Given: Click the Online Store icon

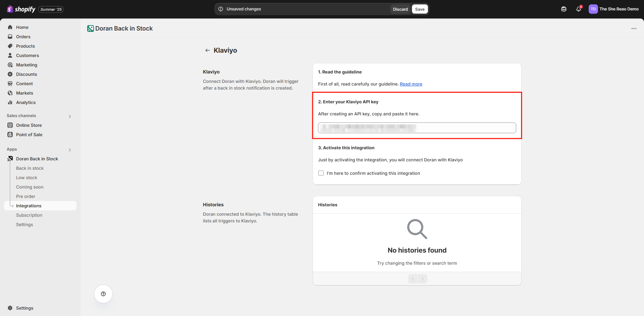Looking at the screenshot, I should point(10,125).
